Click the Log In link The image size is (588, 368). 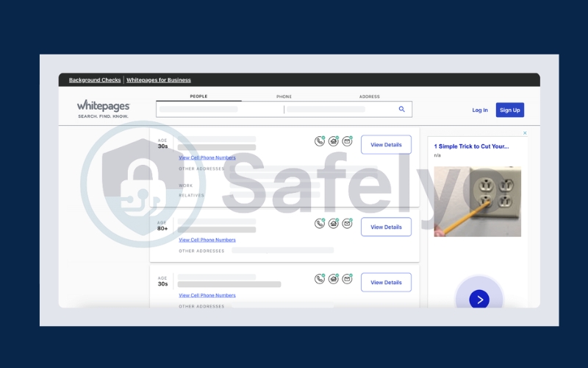(x=480, y=110)
